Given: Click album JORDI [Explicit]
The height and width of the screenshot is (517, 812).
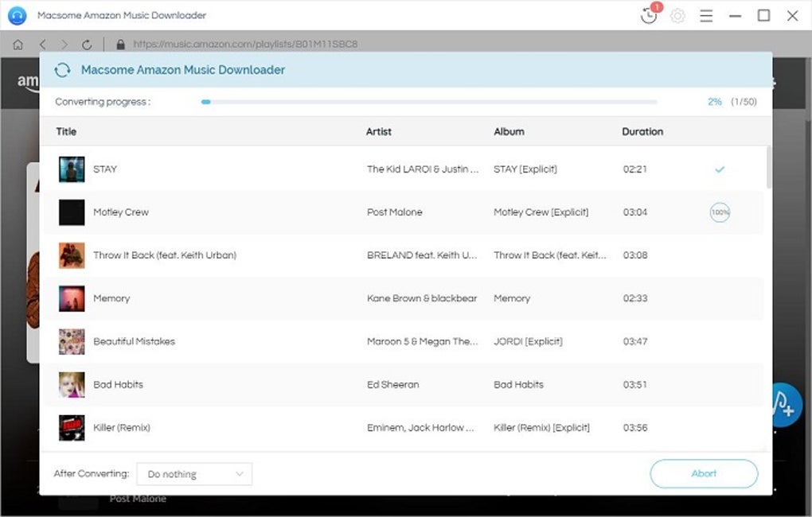Looking at the screenshot, I should click(529, 341).
